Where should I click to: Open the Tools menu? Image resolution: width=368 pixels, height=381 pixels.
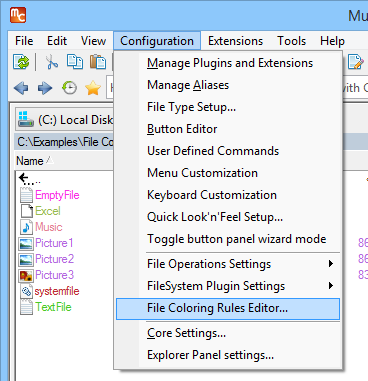tap(292, 41)
